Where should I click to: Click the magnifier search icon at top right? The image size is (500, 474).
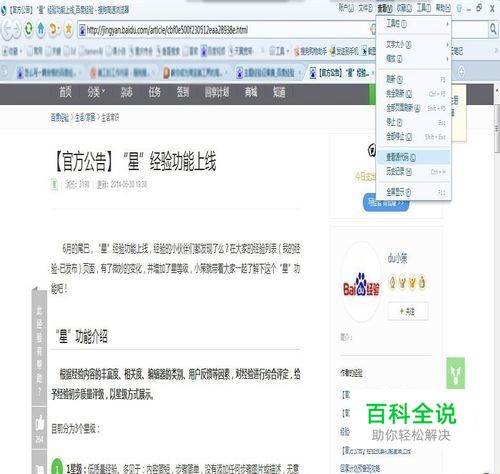pyautogui.click(x=493, y=29)
